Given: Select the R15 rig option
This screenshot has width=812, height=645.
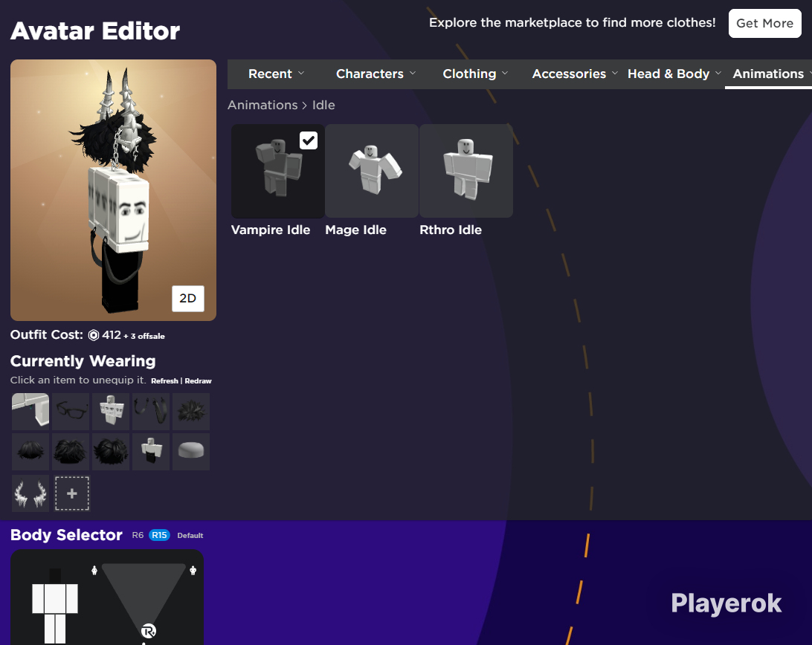Looking at the screenshot, I should tap(159, 535).
